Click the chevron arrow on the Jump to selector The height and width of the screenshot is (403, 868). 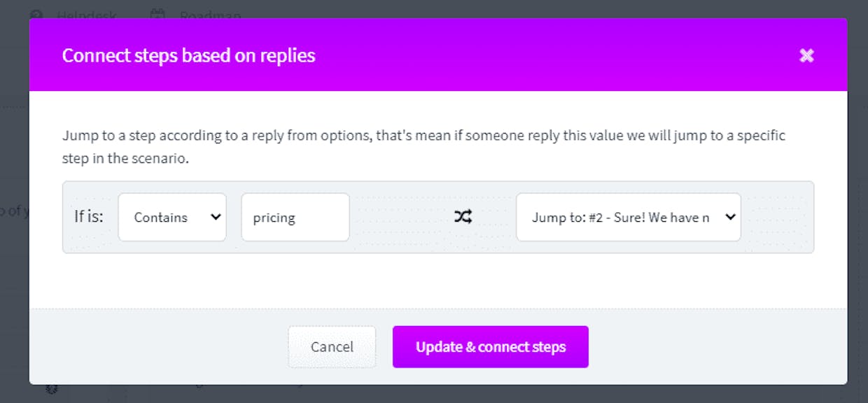[730, 217]
